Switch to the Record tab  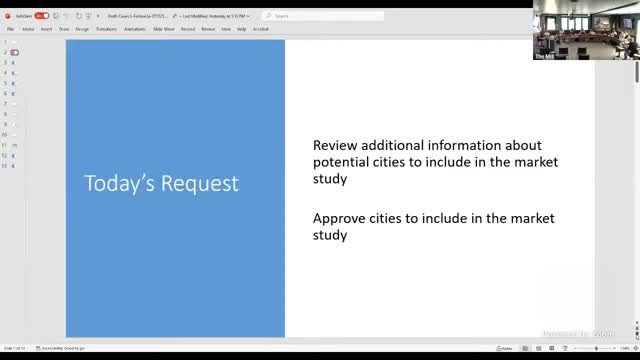pyautogui.click(x=188, y=29)
